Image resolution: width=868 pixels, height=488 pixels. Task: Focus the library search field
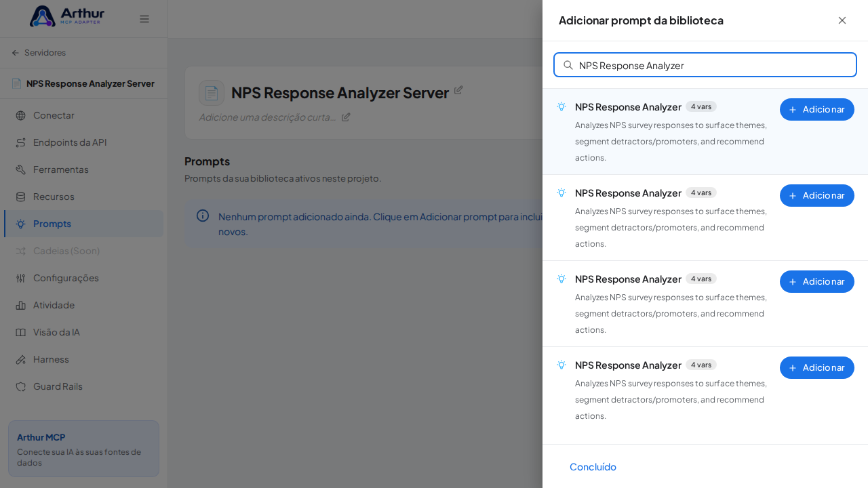pyautogui.click(x=705, y=65)
